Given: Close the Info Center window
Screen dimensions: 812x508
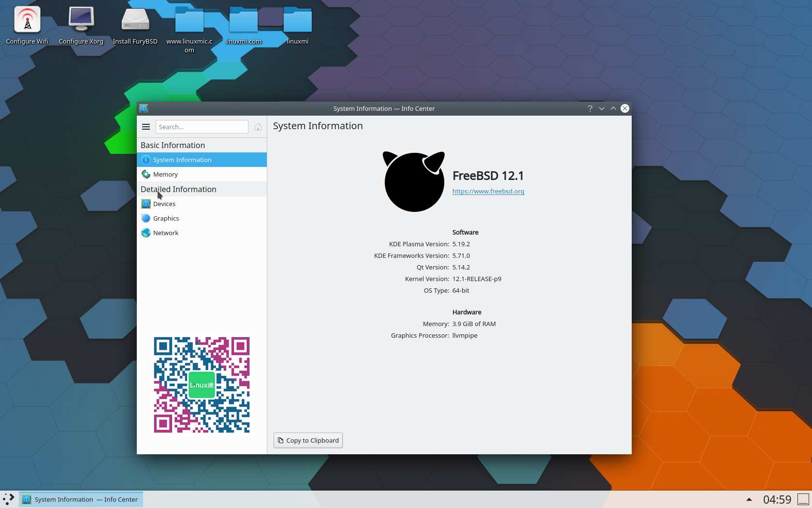Looking at the screenshot, I should coord(625,108).
